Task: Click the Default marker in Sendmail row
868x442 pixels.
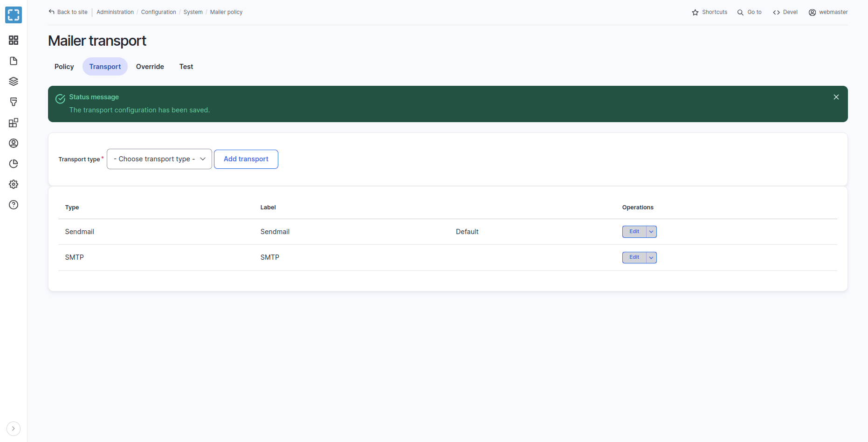Action: (x=467, y=232)
